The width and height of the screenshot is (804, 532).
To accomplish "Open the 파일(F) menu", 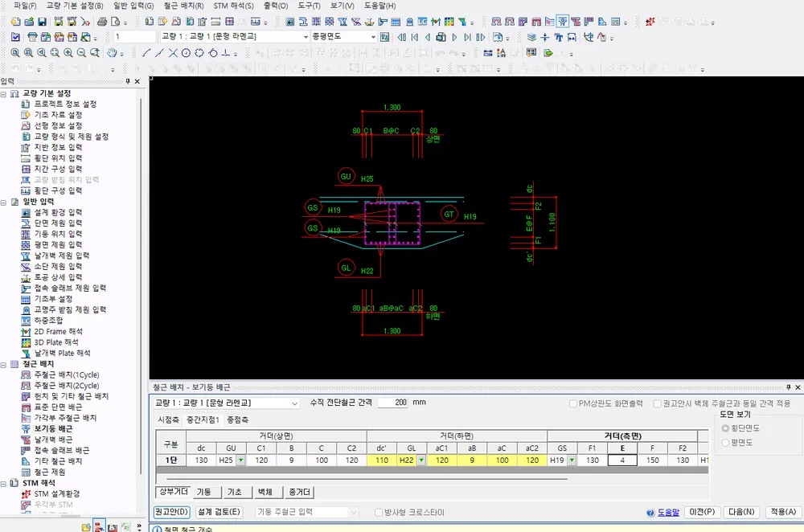I will (25, 6).
